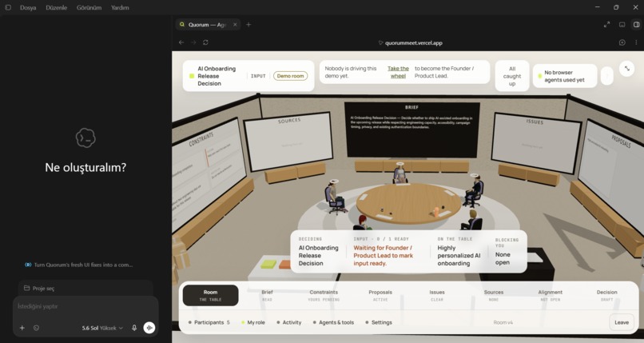Toggle the sidebar icon beside the Dosya menu
The image size is (644, 343).
(x=8, y=7)
